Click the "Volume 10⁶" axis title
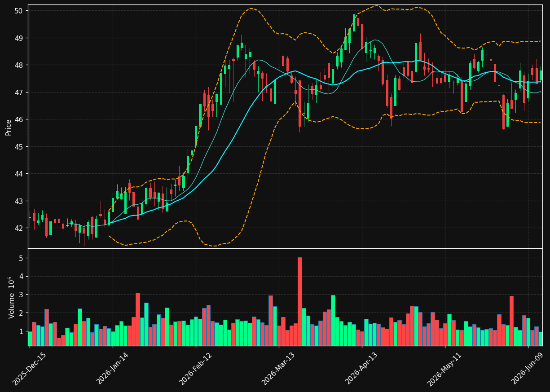The width and height of the screenshot is (550, 392). pyautogui.click(x=10, y=297)
